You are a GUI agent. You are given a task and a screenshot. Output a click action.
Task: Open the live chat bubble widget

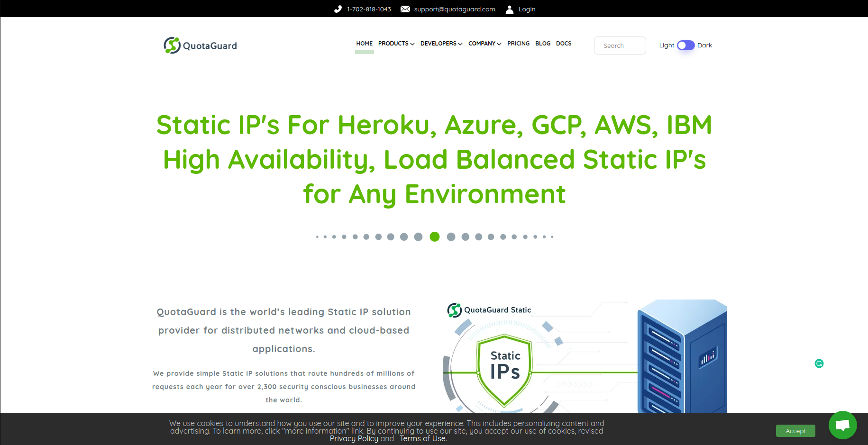[x=842, y=425]
